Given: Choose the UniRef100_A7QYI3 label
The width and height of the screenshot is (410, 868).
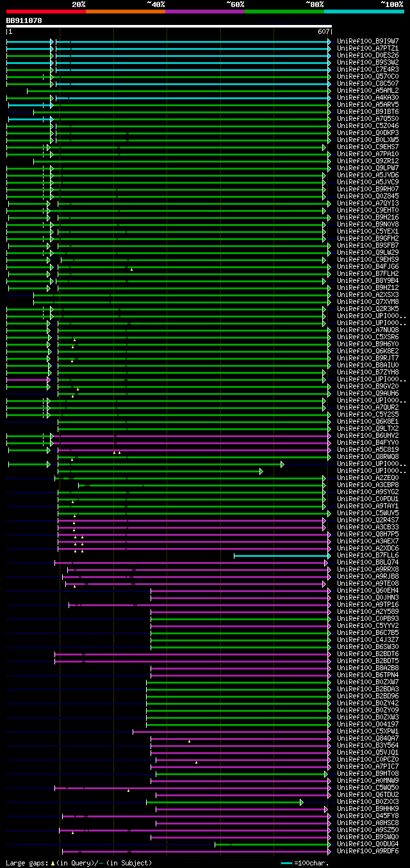Looking at the screenshot, I should [x=368, y=203].
